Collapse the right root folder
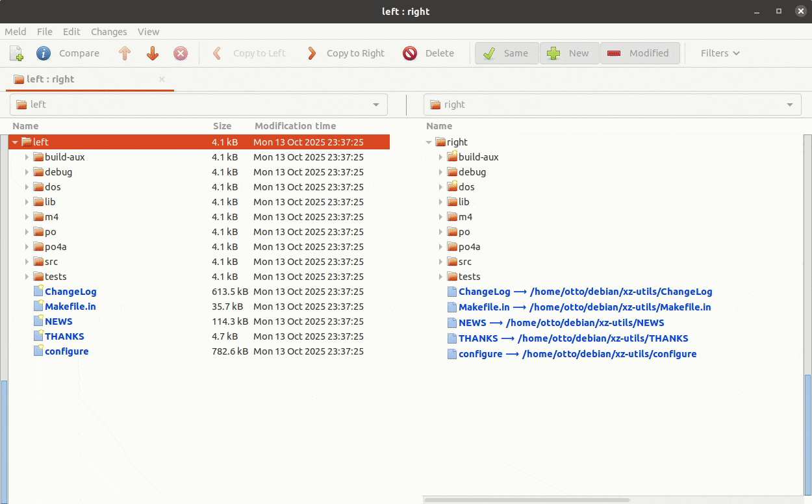This screenshot has width=812, height=504. tap(429, 142)
